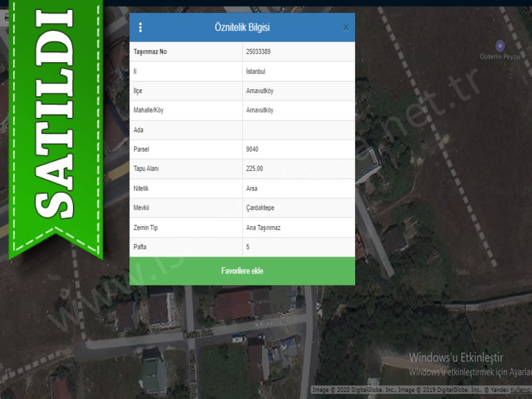Open the three-dot menu in dialog header
This screenshot has width=532, height=399.
(x=140, y=27)
